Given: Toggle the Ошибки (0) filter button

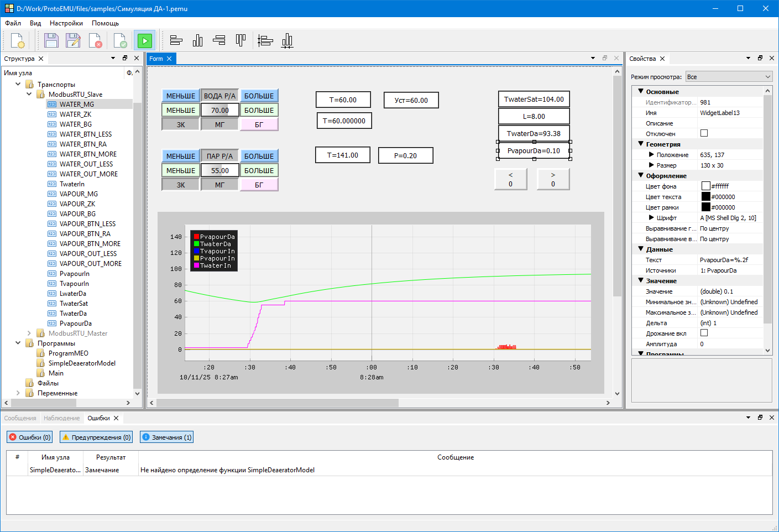Looking at the screenshot, I should (x=30, y=437).
